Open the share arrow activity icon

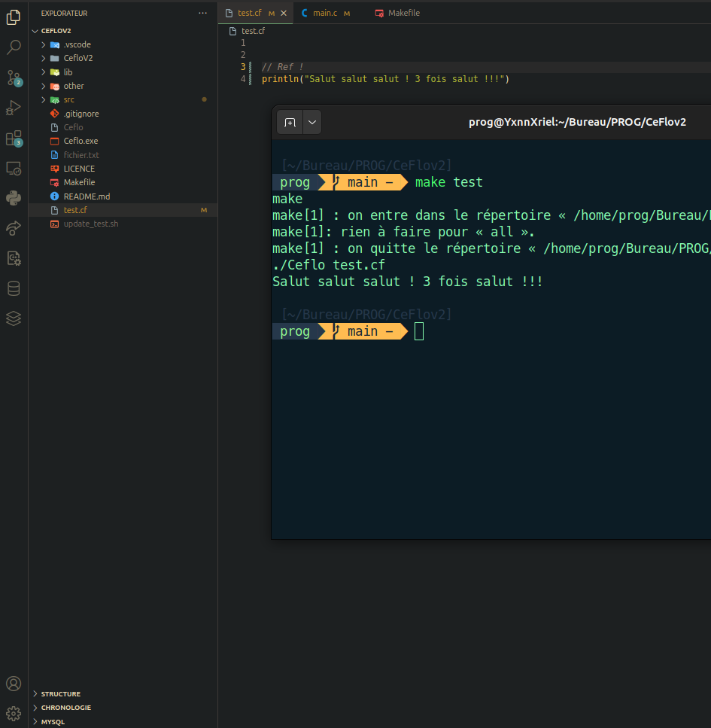pos(14,228)
